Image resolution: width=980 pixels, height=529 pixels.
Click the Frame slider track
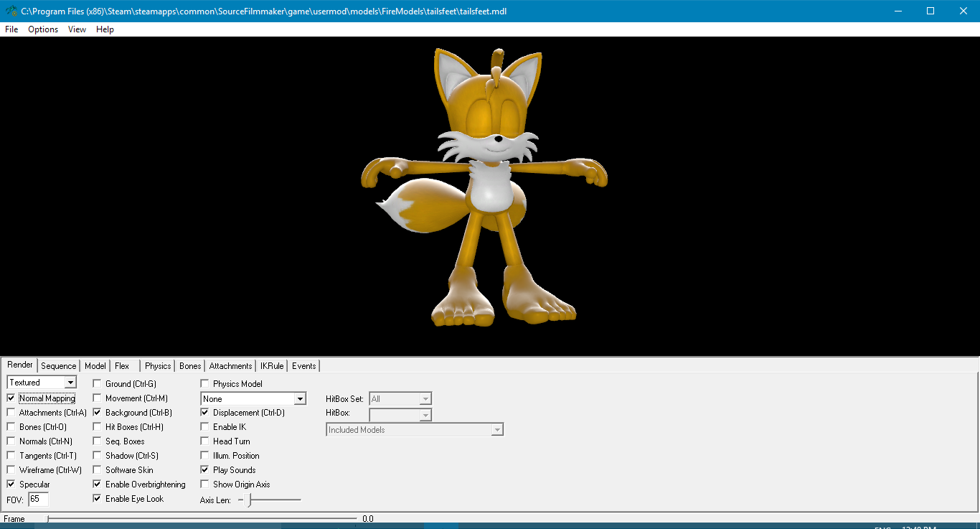[x=201, y=518]
